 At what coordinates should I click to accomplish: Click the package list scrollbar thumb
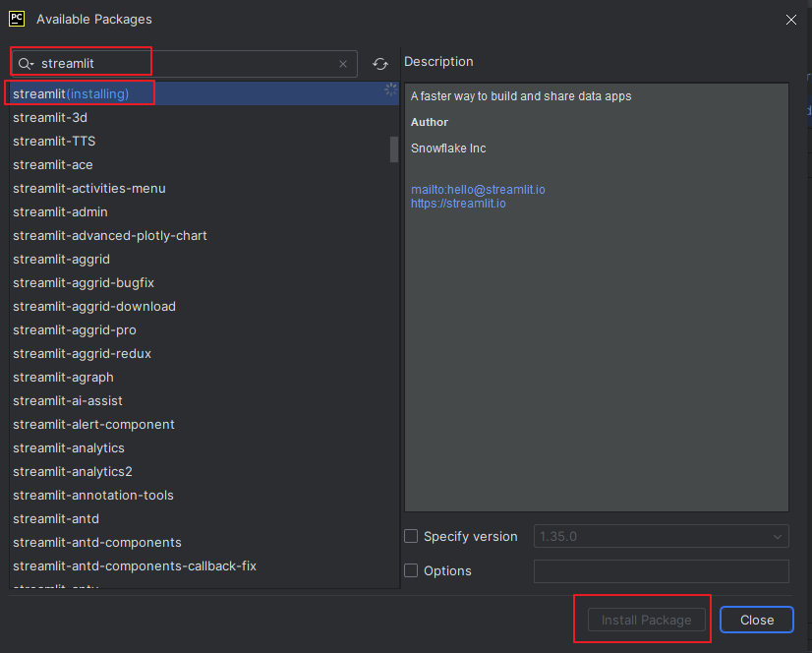pyautogui.click(x=394, y=149)
